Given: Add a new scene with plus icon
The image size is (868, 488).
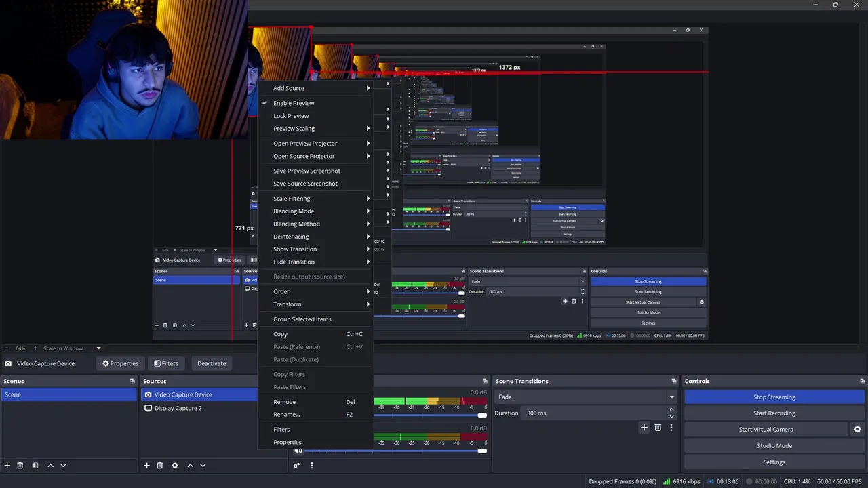Looking at the screenshot, I should [x=7, y=466].
